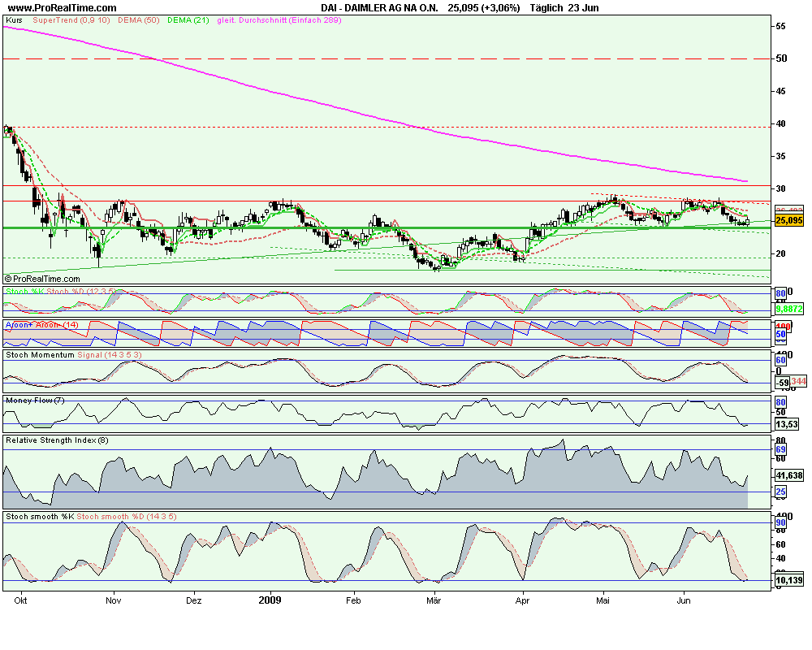This screenshot has height=650, width=812.
Task: Click the Nov month label on time axis
Action: click(114, 600)
